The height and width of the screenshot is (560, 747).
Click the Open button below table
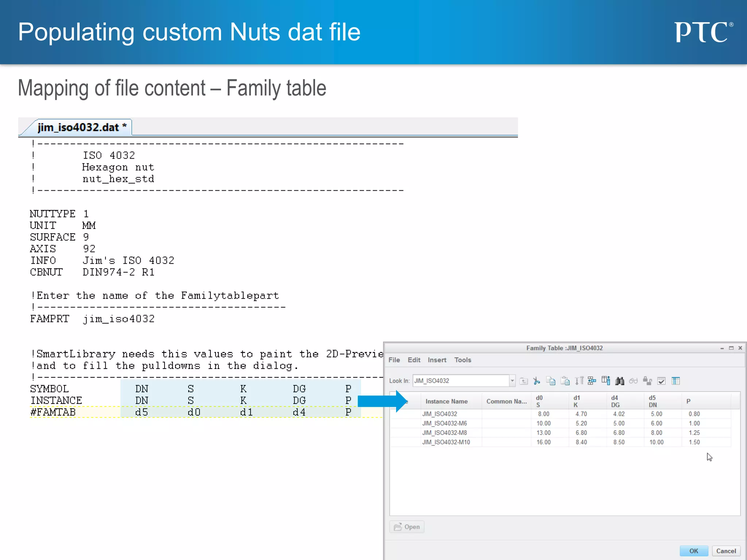[407, 527]
